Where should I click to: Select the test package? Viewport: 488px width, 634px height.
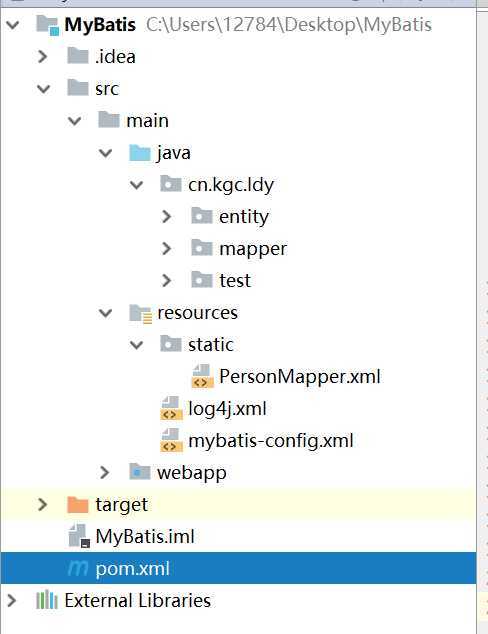pos(235,280)
